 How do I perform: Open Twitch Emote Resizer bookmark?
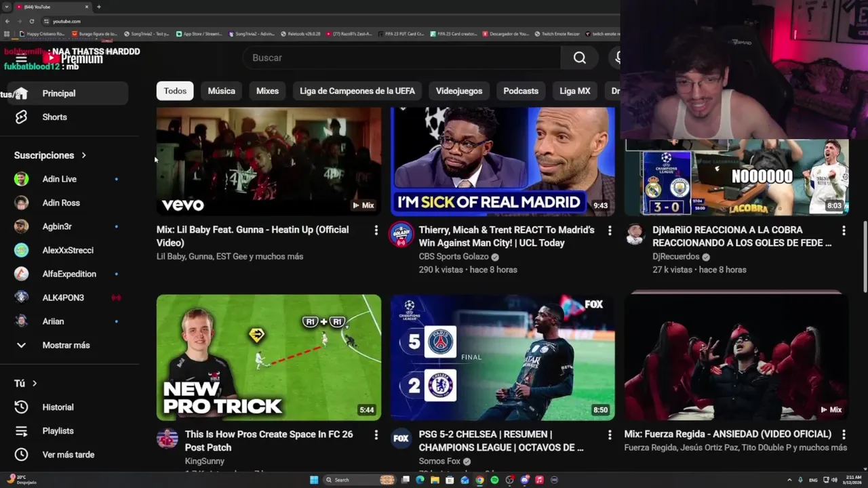(557, 33)
